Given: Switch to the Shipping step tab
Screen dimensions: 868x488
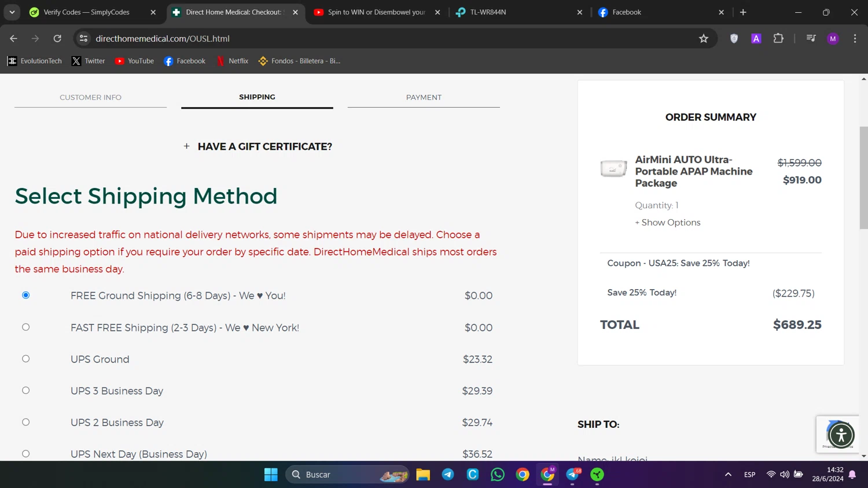Looking at the screenshot, I should tap(257, 97).
